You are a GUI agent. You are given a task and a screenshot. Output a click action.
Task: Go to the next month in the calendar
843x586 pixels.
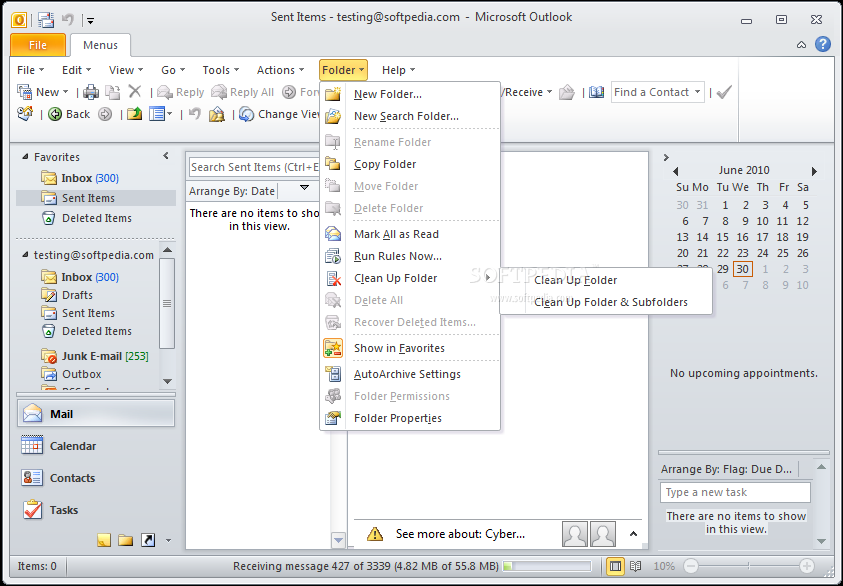pyautogui.click(x=815, y=171)
